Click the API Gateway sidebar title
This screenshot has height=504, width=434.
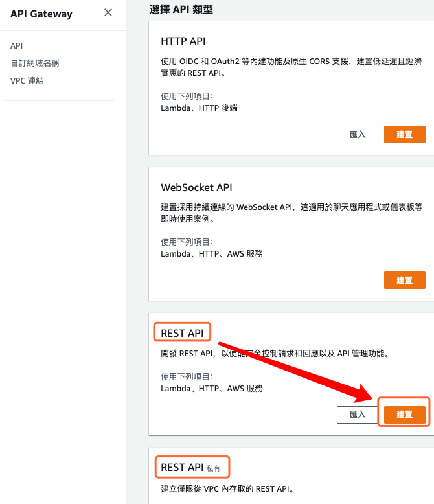pyautogui.click(x=41, y=14)
